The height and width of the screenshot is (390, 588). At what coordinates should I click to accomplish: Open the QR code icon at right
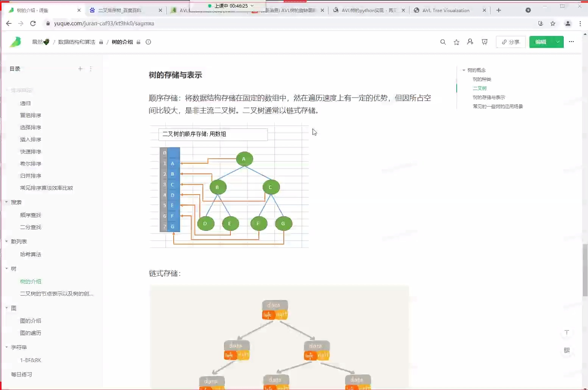(566, 350)
